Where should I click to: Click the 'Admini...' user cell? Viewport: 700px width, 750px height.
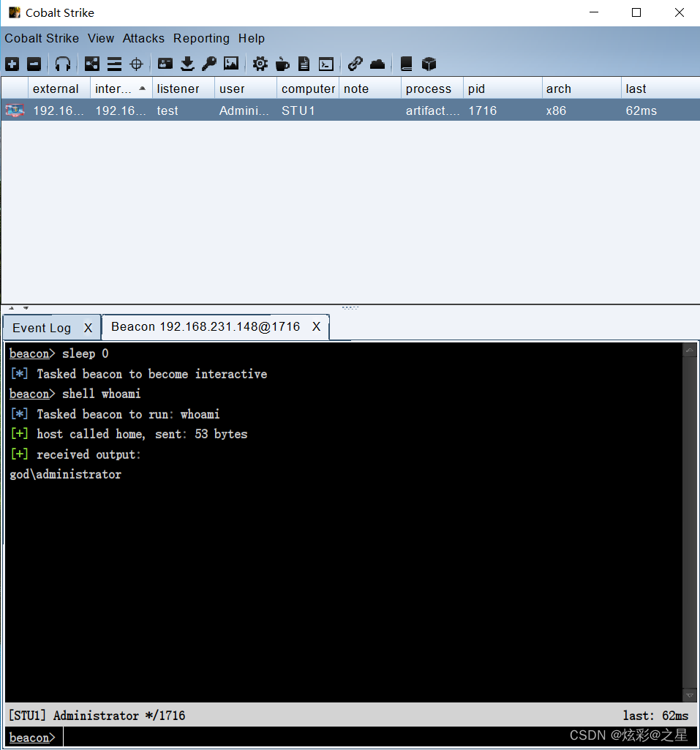pyautogui.click(x=246, y=110)
